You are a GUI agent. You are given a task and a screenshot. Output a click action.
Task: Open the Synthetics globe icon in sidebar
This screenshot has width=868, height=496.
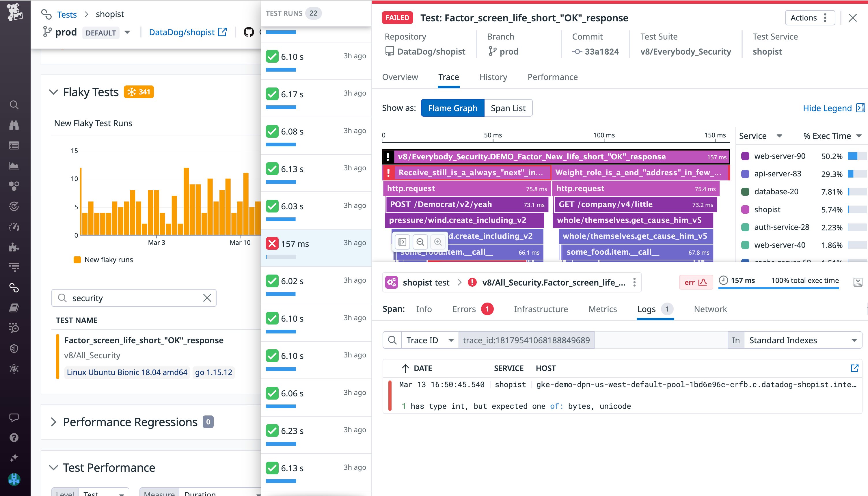click(x=14, y=369)
